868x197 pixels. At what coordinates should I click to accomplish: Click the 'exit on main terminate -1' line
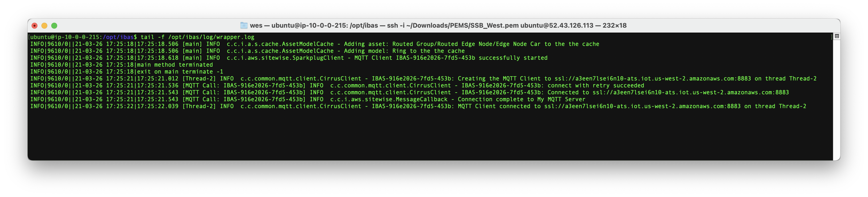tap(180, 72)
